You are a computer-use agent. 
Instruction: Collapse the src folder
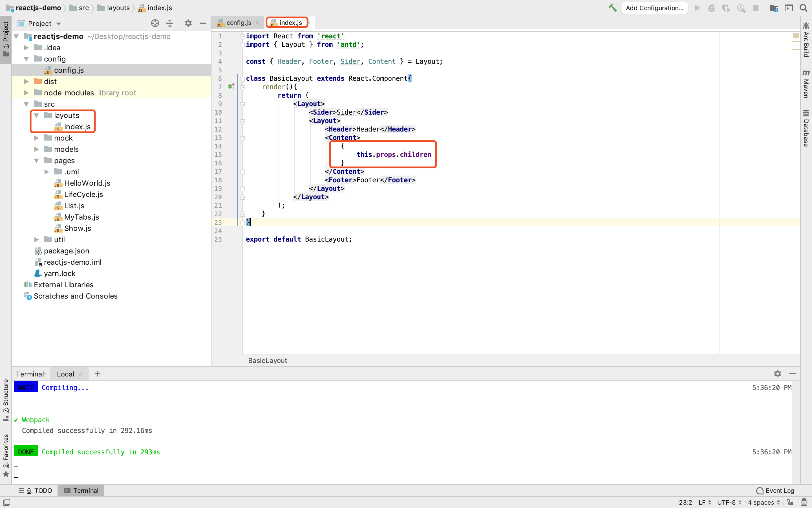(26, 104)
